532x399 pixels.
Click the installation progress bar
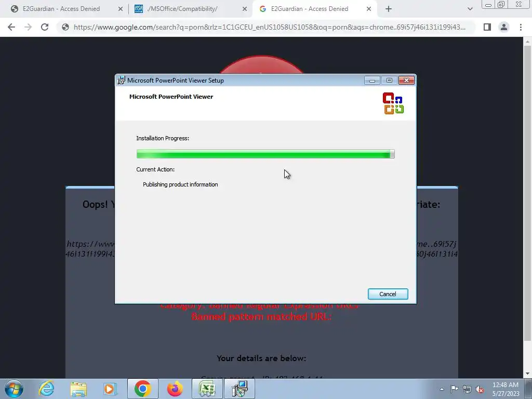click(265, 154)
